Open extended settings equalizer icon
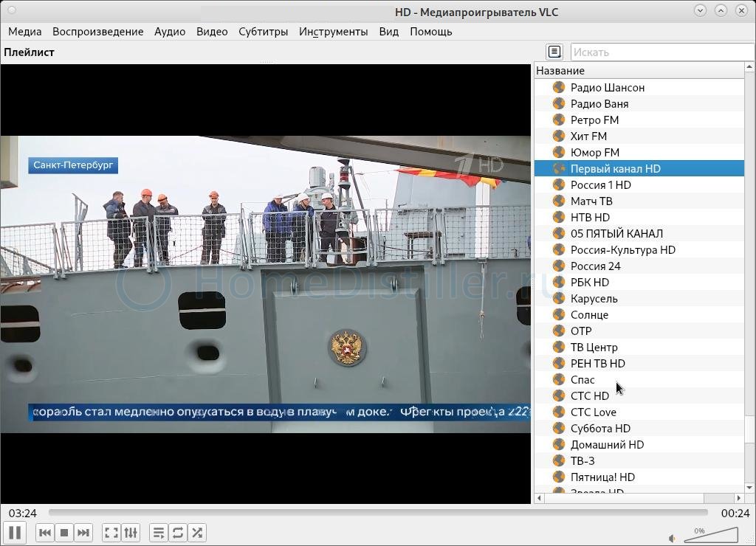This screenshot has width=756, height=546. click(x=131, y=533)
